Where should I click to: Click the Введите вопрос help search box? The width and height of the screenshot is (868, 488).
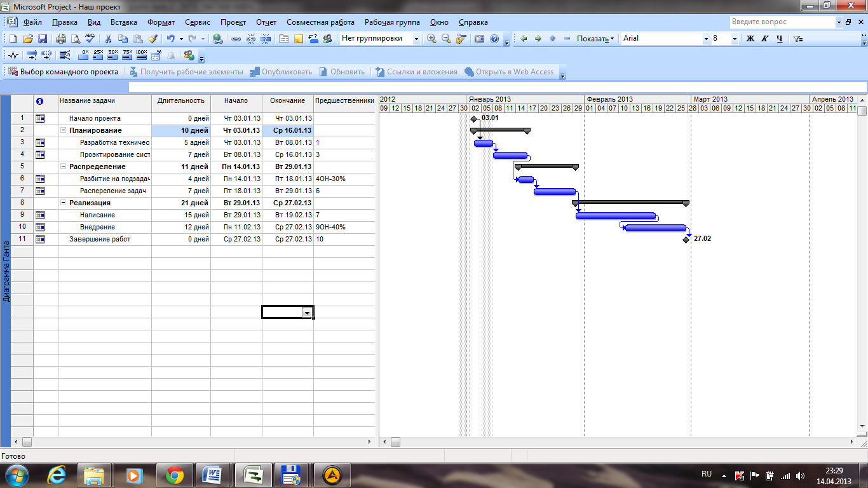pos(782,22)
